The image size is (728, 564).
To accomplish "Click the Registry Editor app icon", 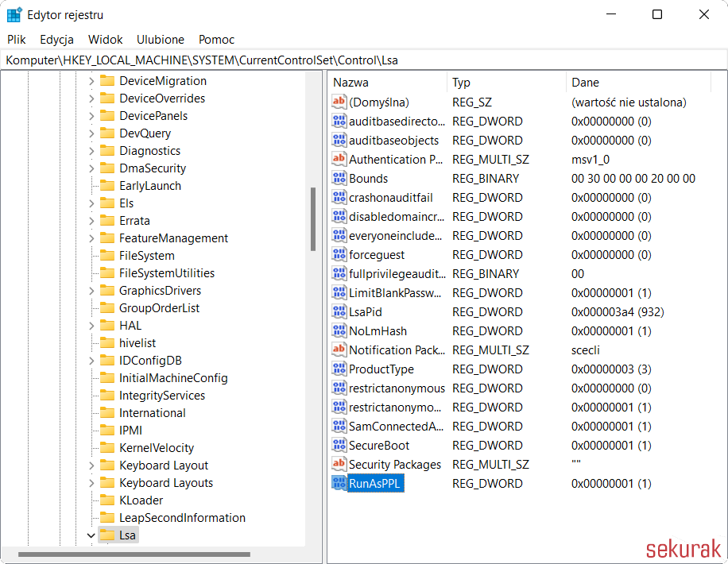I will [x=14, y=14].
